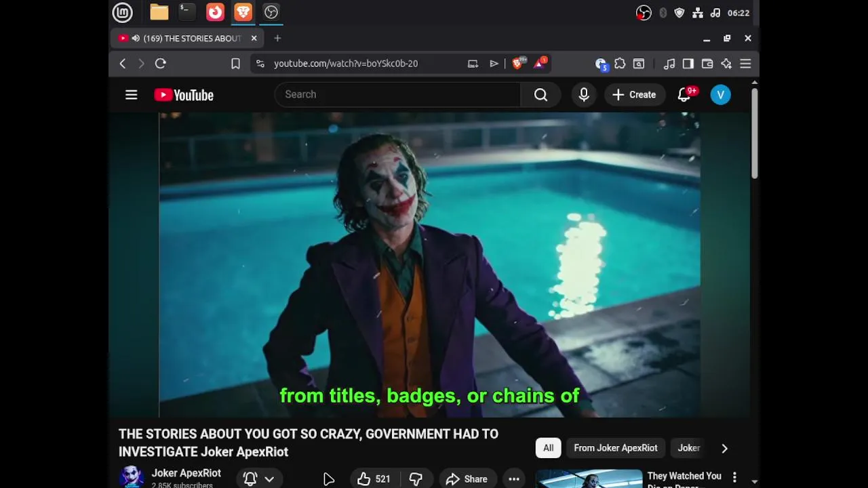The image size is (868, 488).
Task: Open the OBS recording tray indicator
Action: [644, 13]
